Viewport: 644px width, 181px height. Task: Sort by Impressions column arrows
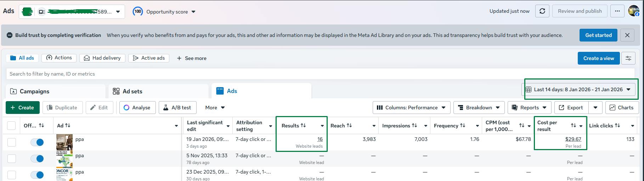pyautogui.click(x=414, y=125)
